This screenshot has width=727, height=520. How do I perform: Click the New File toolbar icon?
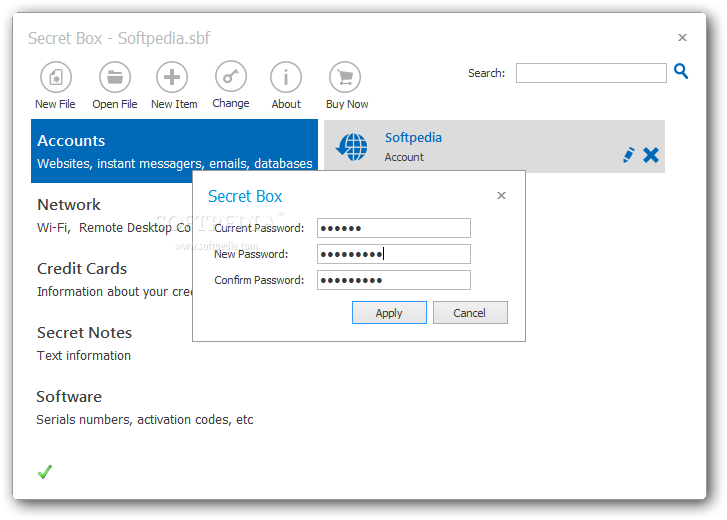click(x=56, y=77)
